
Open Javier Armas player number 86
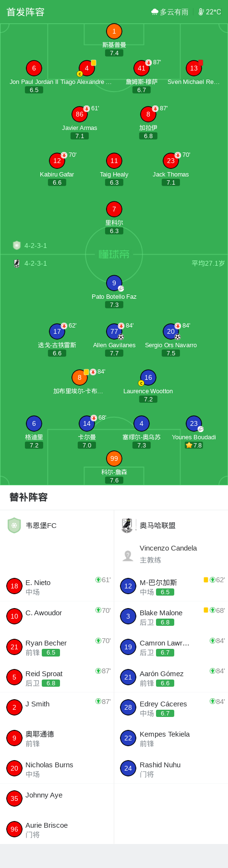pos(80,114)
